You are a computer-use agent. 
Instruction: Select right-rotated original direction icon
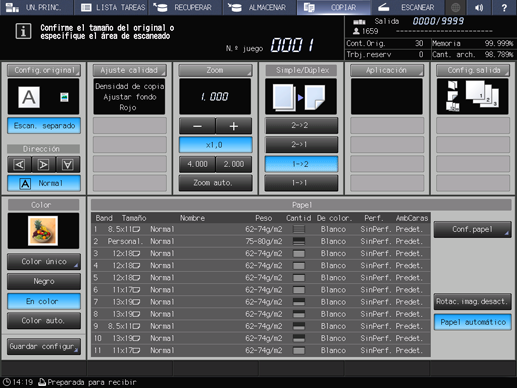coord(44,164)
